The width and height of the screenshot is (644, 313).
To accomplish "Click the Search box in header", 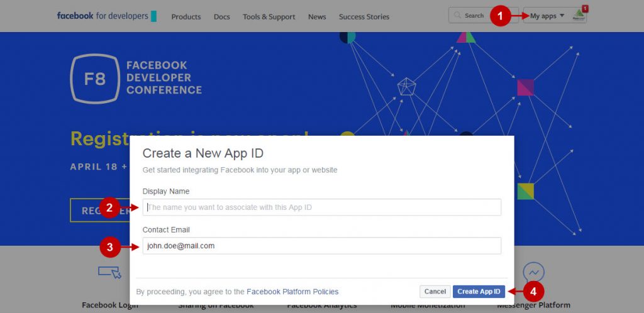I will [x=484, y=16].
